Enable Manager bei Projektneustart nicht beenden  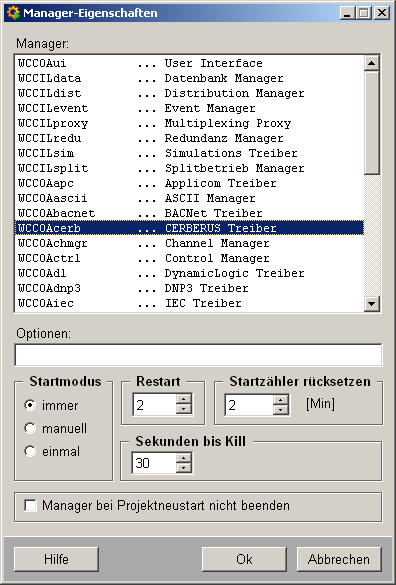[30, 506]
